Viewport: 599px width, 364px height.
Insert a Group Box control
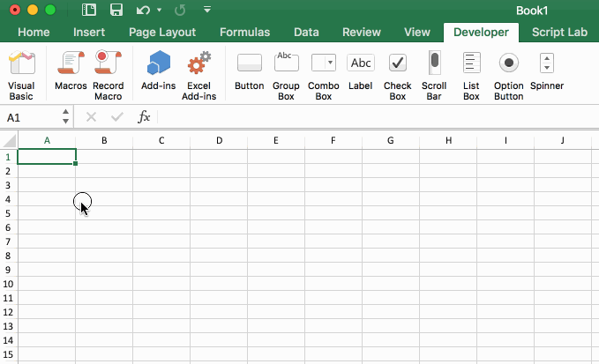tap(286, 75)
